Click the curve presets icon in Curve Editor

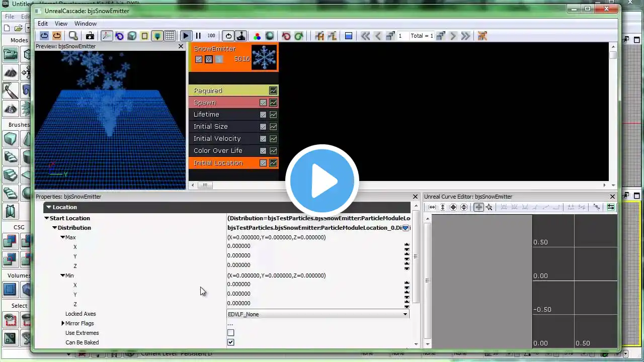(611, 207)
